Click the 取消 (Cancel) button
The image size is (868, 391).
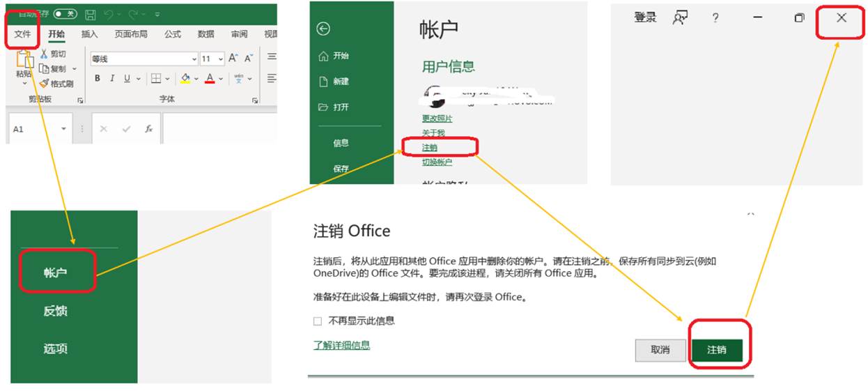660,350
